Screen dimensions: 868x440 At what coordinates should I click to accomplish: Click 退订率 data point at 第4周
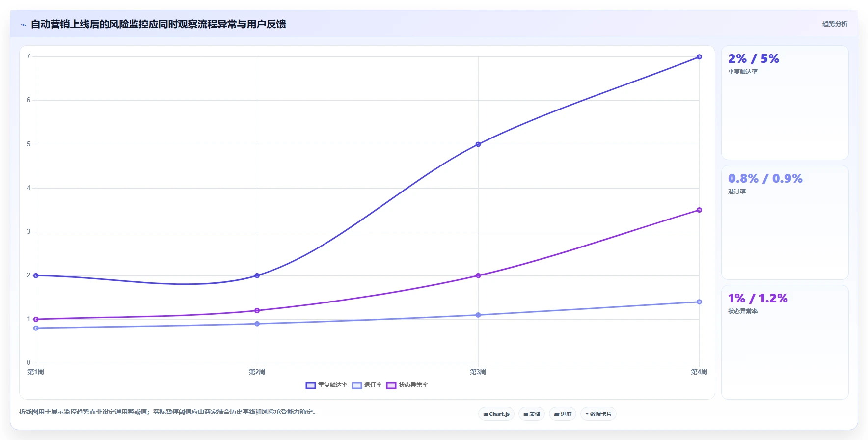coord(699,302)
